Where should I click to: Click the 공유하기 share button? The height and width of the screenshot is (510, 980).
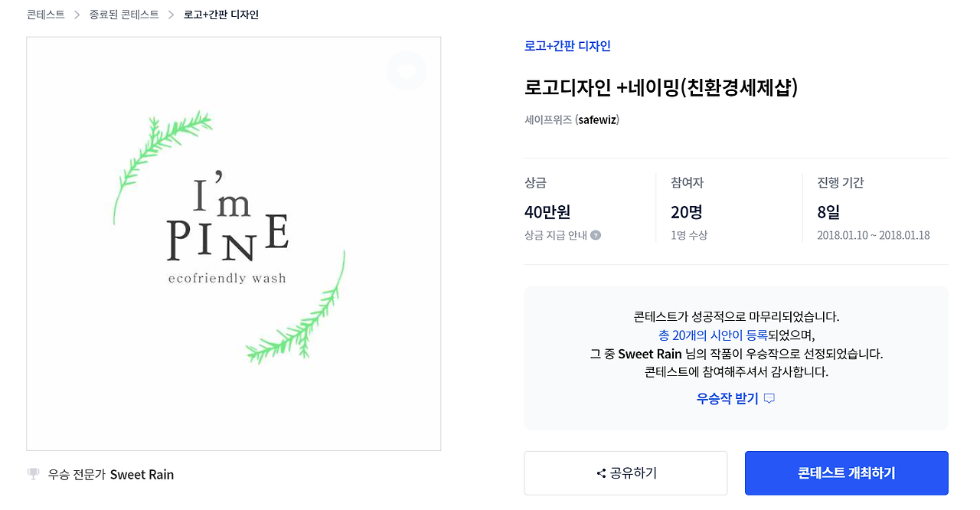pos(626,473)
